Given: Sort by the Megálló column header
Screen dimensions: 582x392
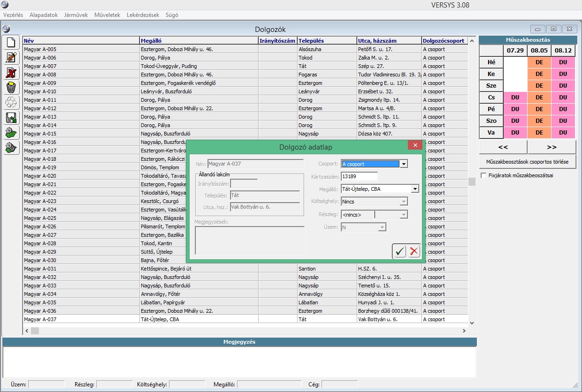Looking at the screenshot, I should (199, 41).
